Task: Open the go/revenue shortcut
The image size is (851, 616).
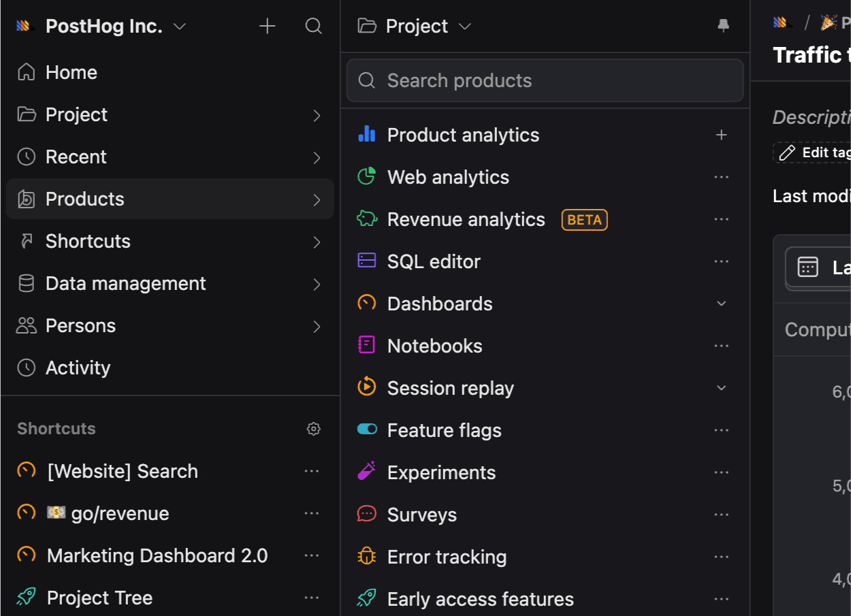Action: click(x=108, y=513)
